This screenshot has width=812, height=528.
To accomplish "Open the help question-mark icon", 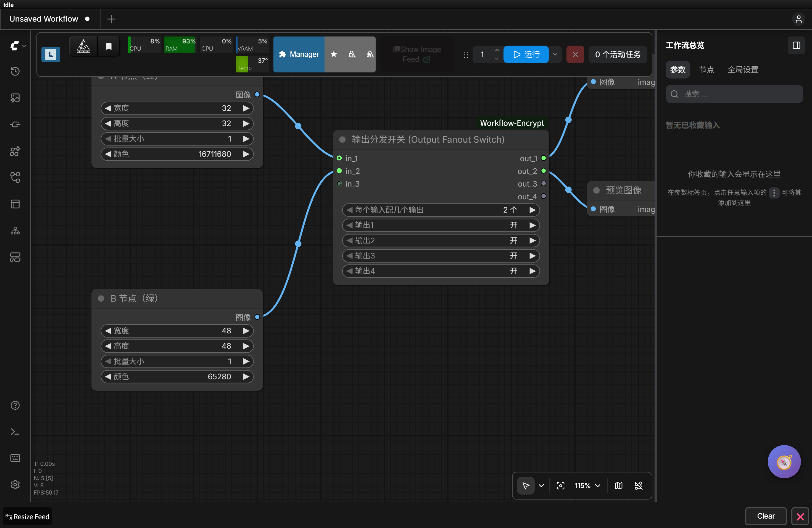I will [x=15, y=405].
